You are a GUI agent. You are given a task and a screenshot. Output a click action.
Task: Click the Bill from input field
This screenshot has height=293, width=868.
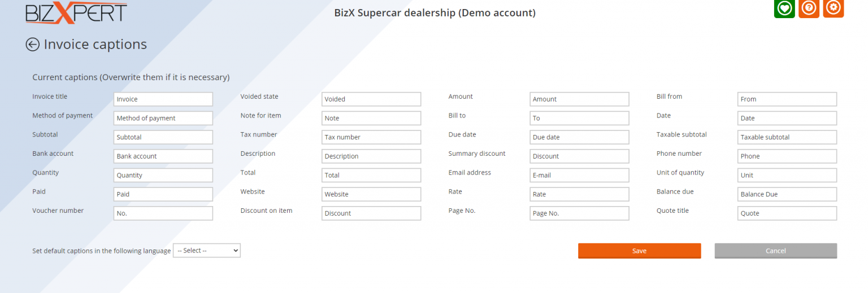pos(787,99)
